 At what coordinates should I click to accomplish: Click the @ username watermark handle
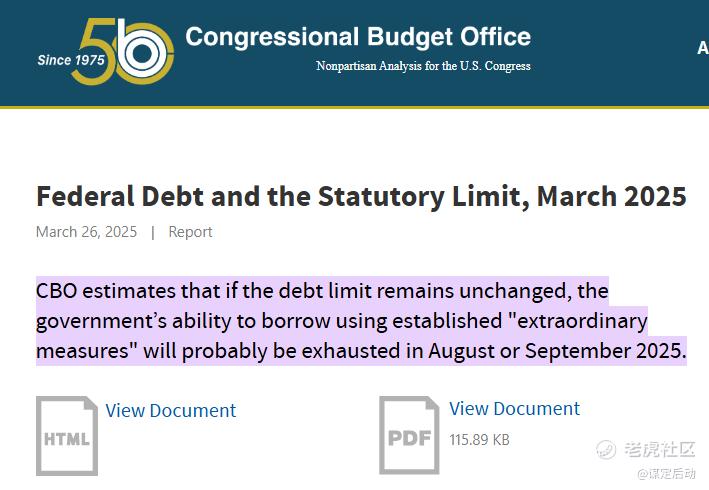point(666,473)
